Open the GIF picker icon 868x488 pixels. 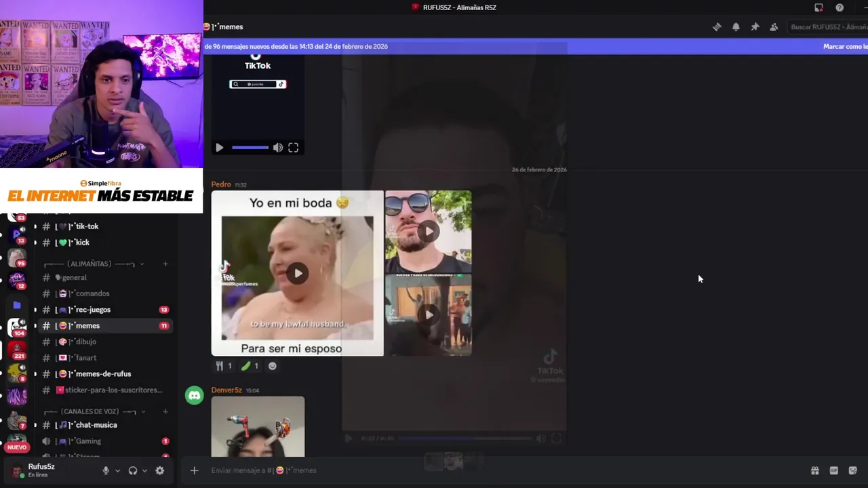point(833,470)
